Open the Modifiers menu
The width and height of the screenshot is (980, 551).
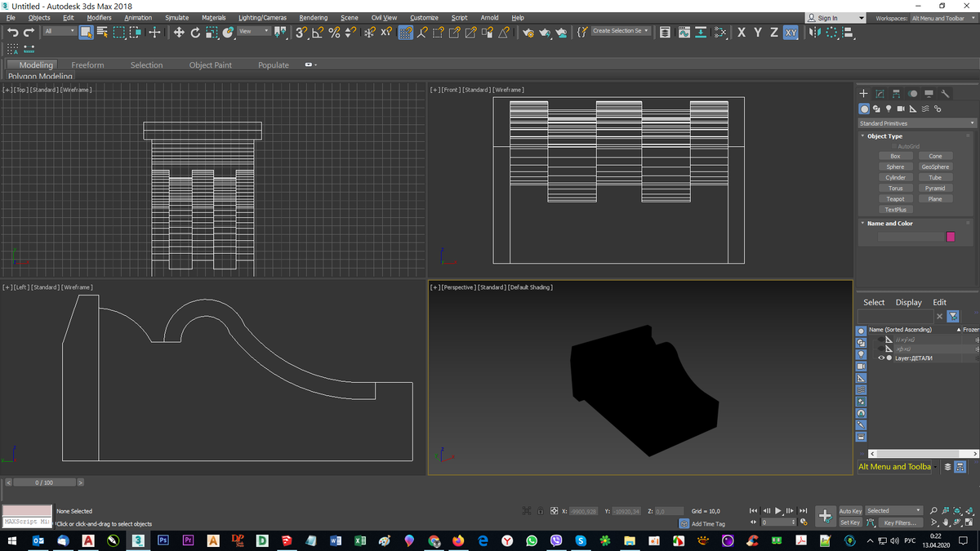pyautogui.click(x=99, y=17)
